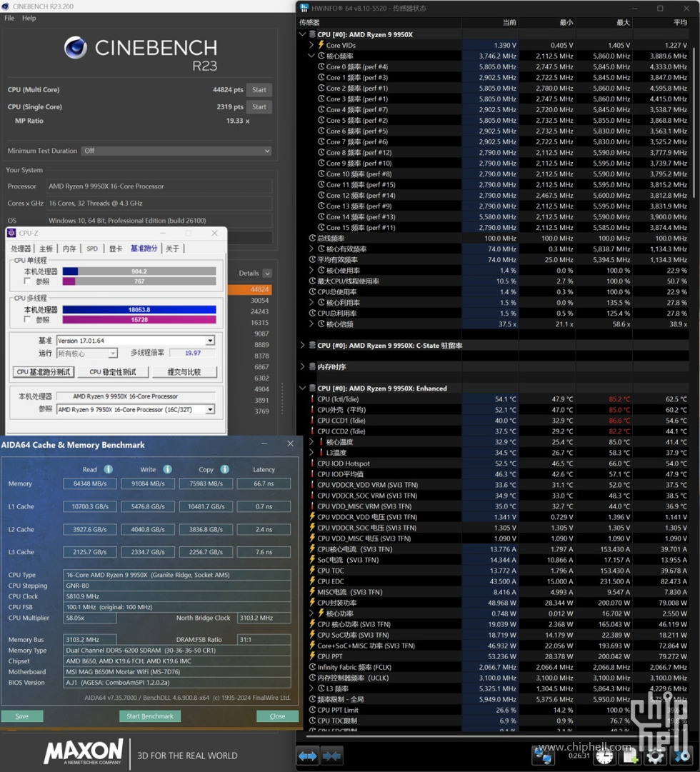Click the Cinebench R23 sphere logo

tap(76, 48)
